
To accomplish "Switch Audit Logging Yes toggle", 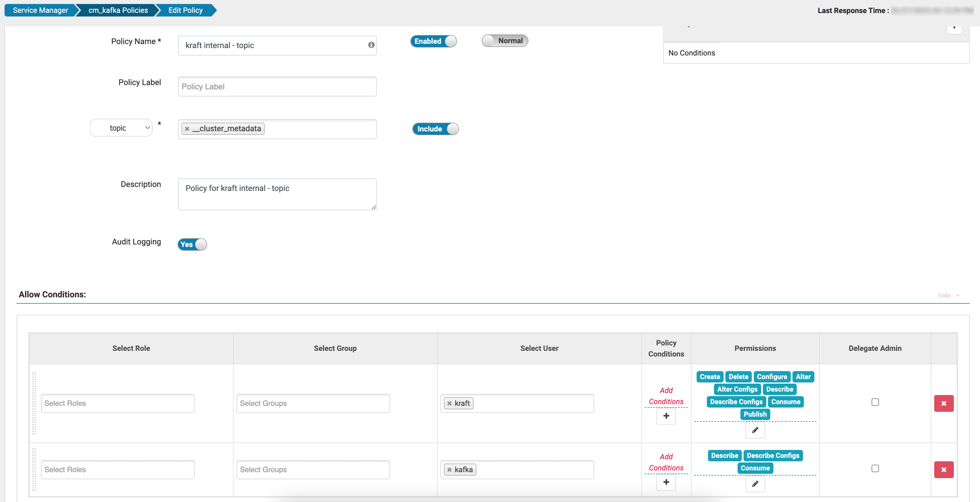I will pos(192,244).
